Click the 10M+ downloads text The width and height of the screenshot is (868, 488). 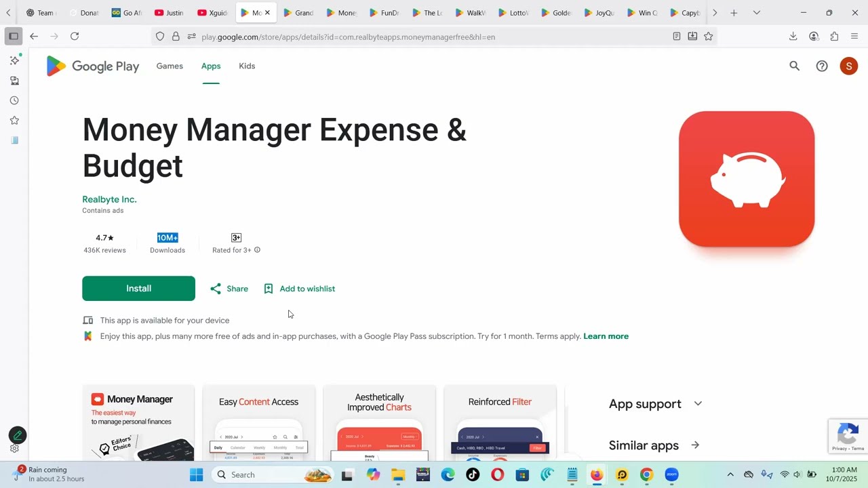[x=167, y=238]
